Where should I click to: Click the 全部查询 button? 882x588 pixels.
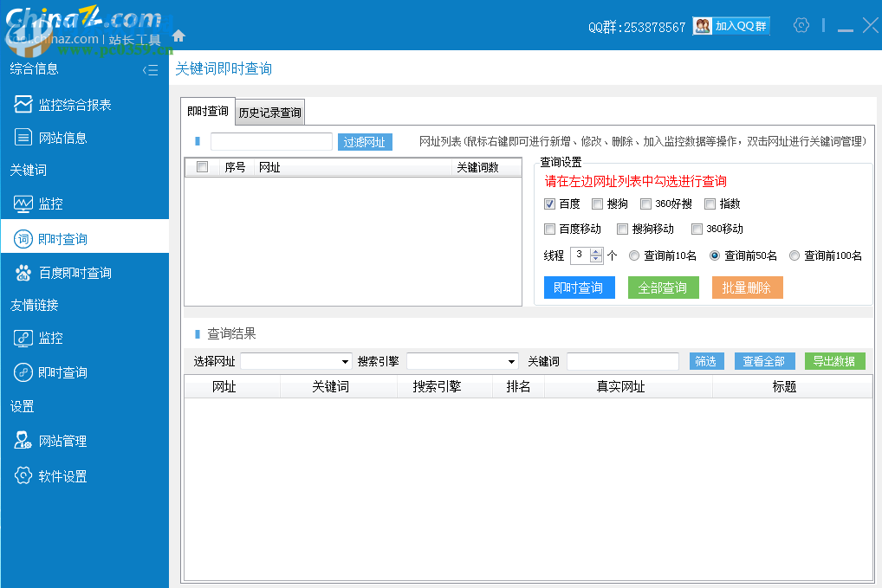click(x=663, y=287)
